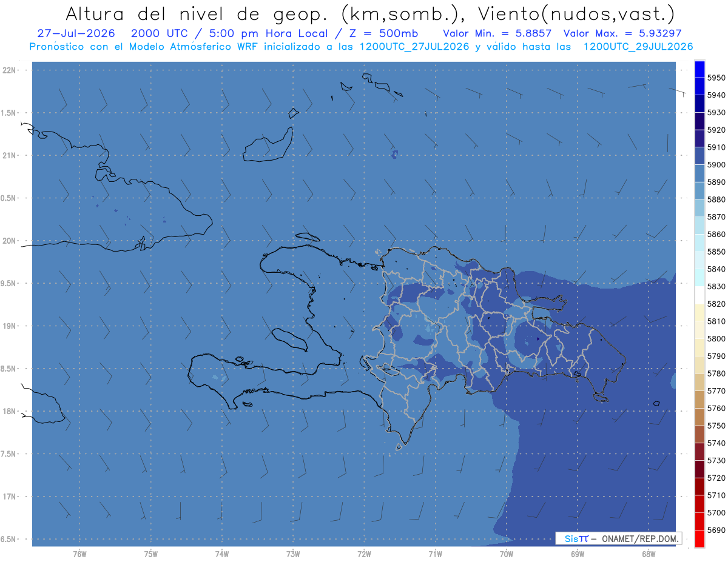Click the color scale value 5900
This screenshot has width=728, height=562.
pyautogui.click(x=716, y=165)
